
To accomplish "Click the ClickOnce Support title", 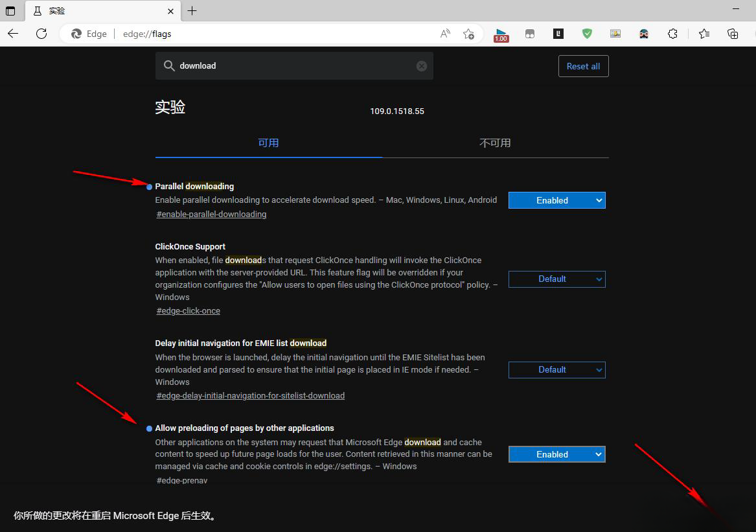I will [190, 246].
